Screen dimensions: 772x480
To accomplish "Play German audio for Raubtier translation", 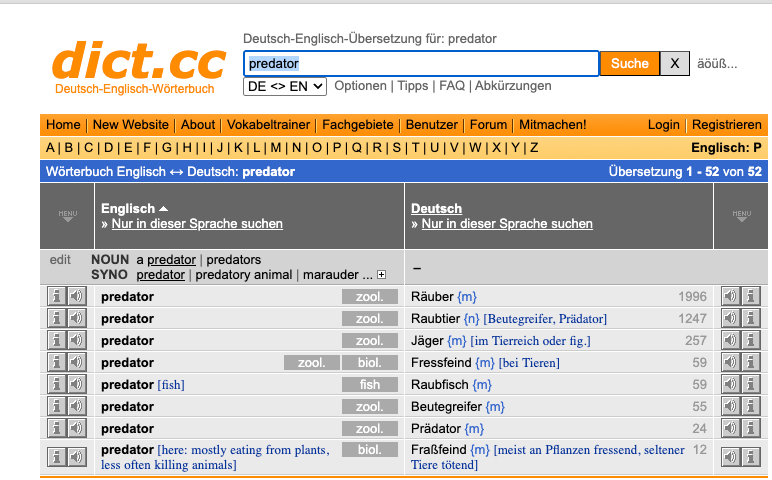I will pyautogui.click(x=732, y=318).
